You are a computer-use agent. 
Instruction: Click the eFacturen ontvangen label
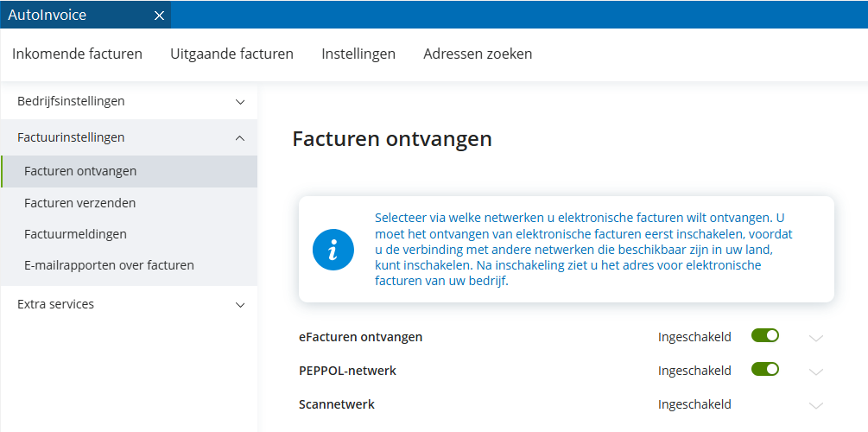360,337
